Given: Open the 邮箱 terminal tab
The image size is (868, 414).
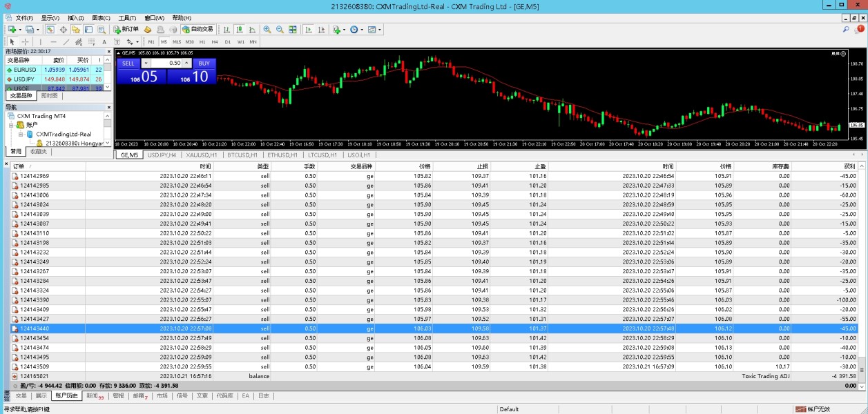Looking at the screenshot, I should coord(140,396).
